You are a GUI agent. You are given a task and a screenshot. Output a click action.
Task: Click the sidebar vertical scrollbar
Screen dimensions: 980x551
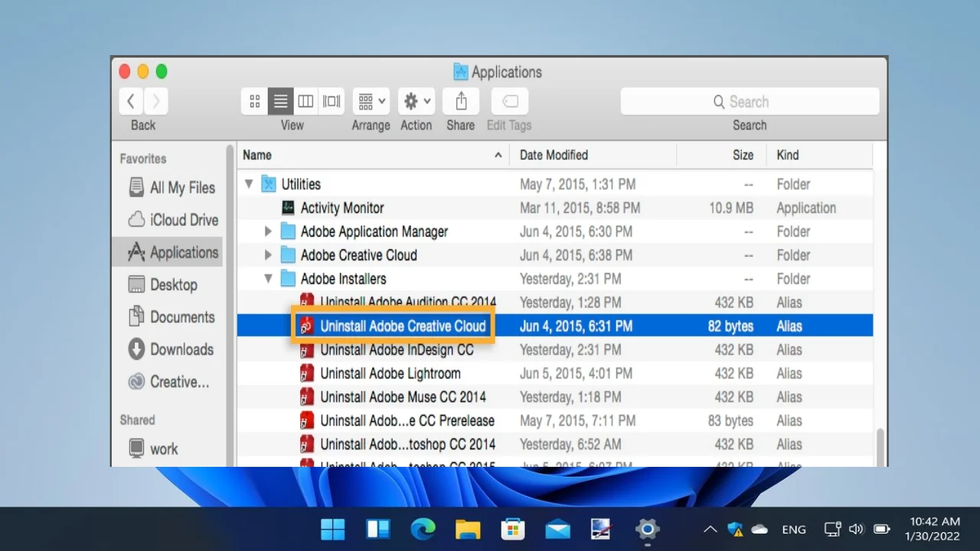pos(230,306)
